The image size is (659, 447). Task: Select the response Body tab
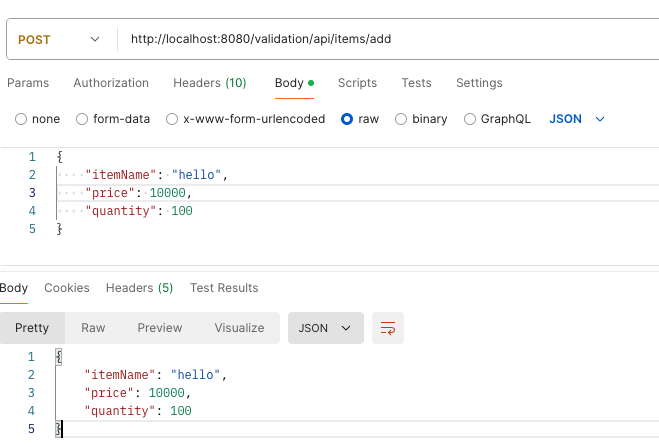click(13, 288)
